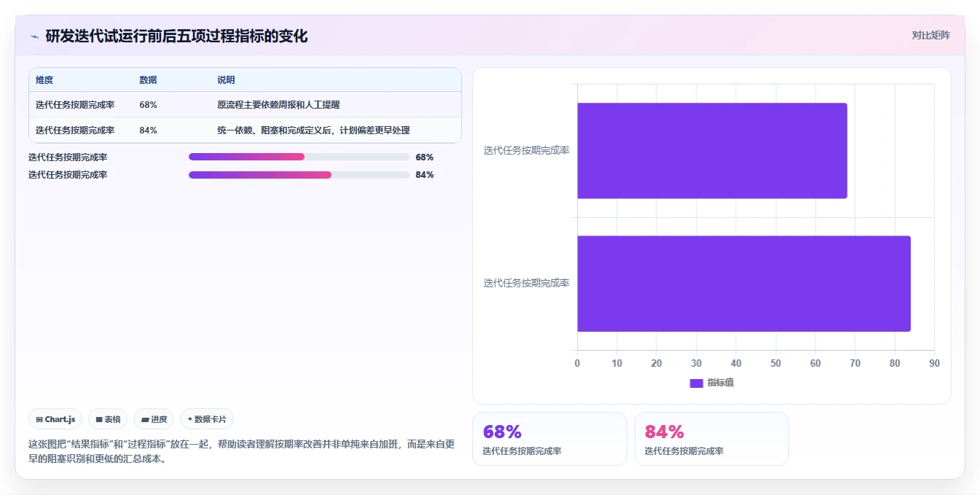Viewport: 980px width, 495px height.
Task: Click the y-axis label beside the 84 bar
Action: [527, 284]
